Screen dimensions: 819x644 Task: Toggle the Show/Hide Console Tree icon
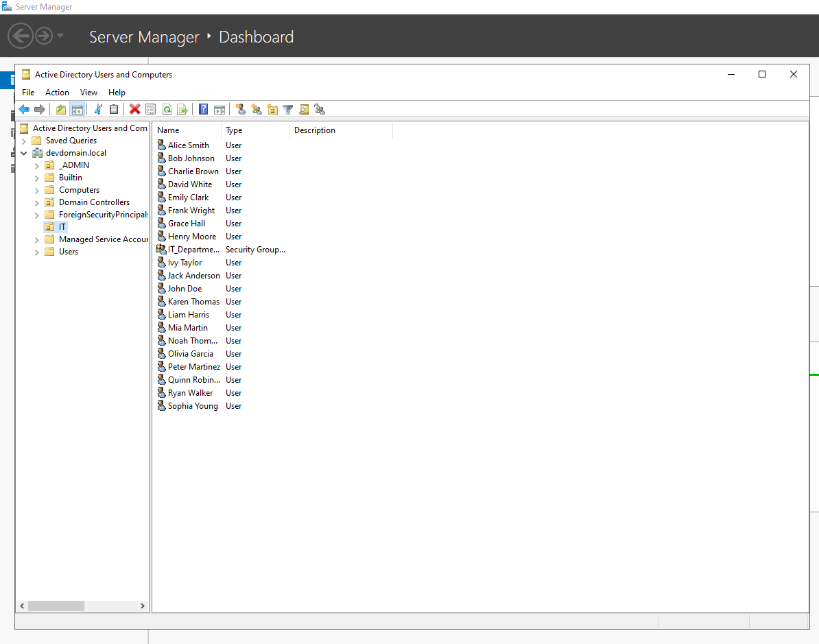coord(78,109)
